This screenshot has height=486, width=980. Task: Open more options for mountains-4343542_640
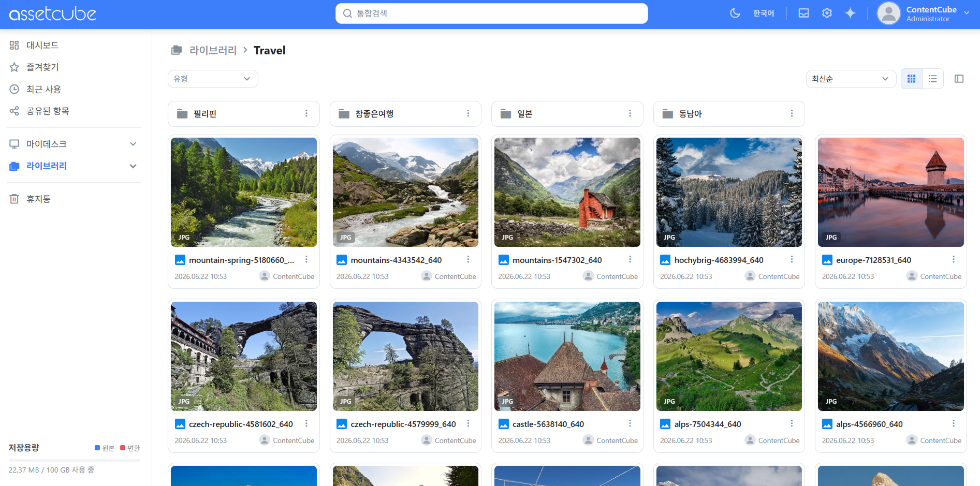[468, 259]
